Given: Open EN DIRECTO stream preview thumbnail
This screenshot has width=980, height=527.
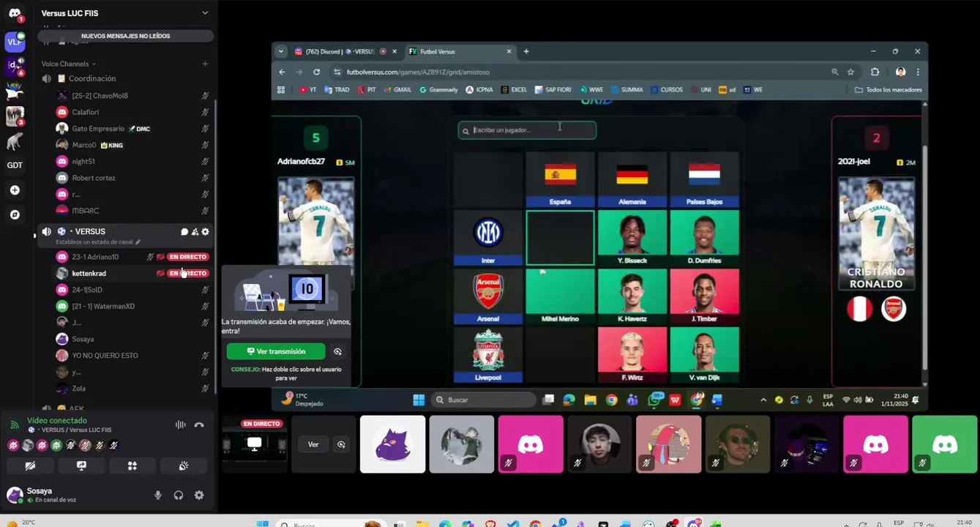Looking at the screenshot, I should [x=254, y=444].
